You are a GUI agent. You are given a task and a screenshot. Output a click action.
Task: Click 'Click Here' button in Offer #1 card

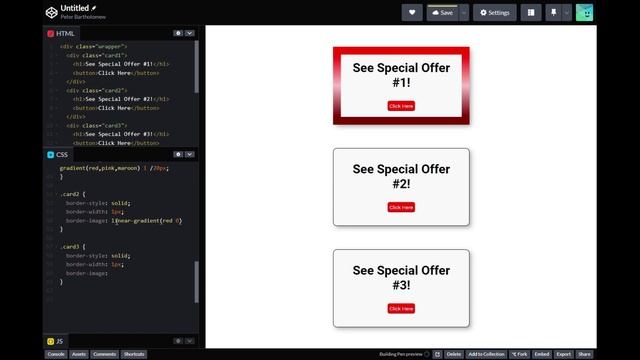tap(401, 106)
